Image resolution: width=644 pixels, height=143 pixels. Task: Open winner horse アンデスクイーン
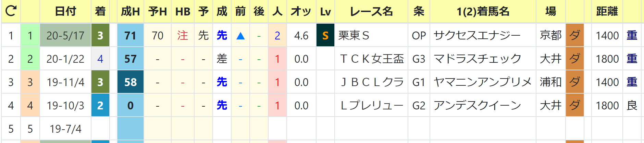(x=477, y=105)
